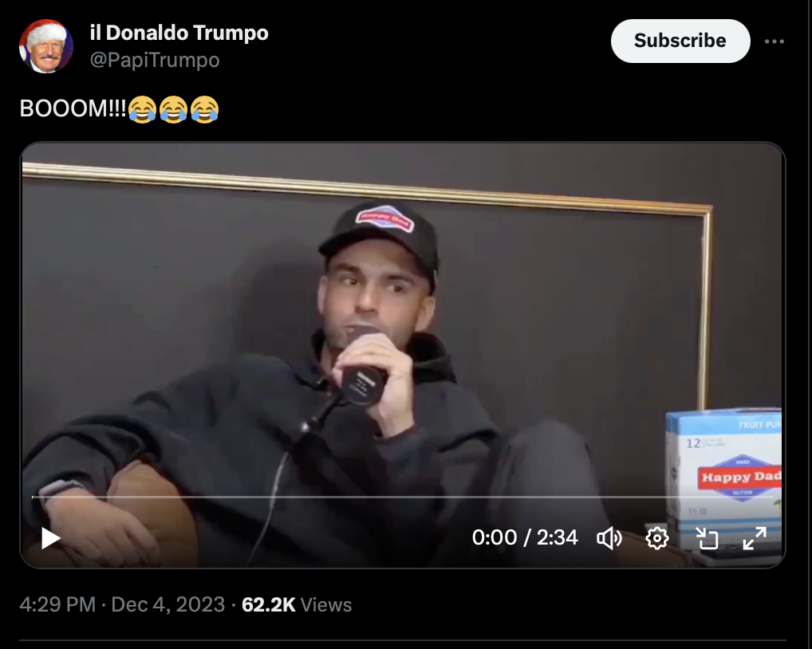Open the Santa-hat profile avatar
Image resolution: width=812 pixels, height=649 pixels.
[46, 46]
